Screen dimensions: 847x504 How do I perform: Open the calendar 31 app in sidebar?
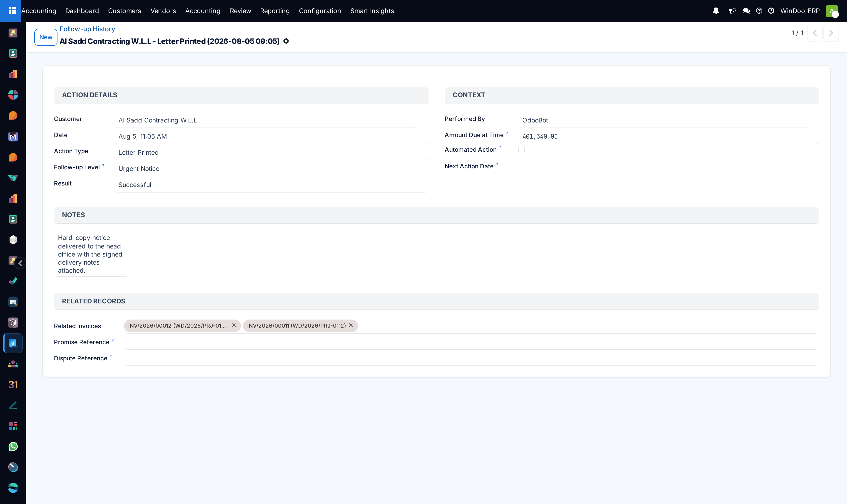coord(13,385)
